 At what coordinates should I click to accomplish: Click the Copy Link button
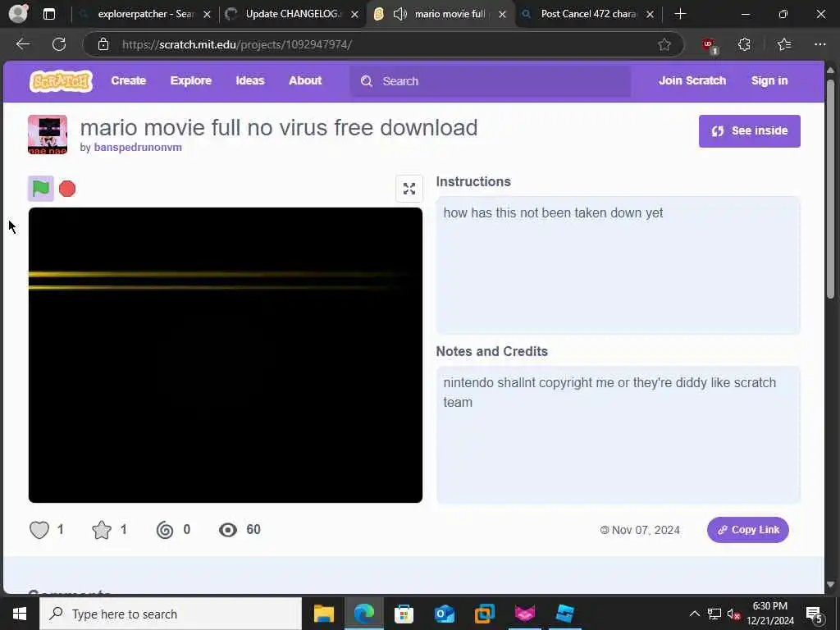click(748, 530)
